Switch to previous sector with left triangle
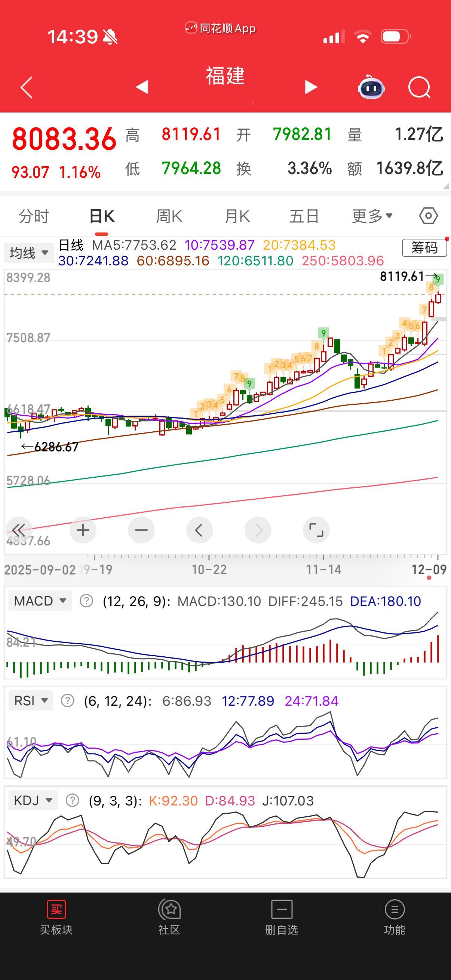This screenshot has width=451, height=980. [x=142, y=87]
